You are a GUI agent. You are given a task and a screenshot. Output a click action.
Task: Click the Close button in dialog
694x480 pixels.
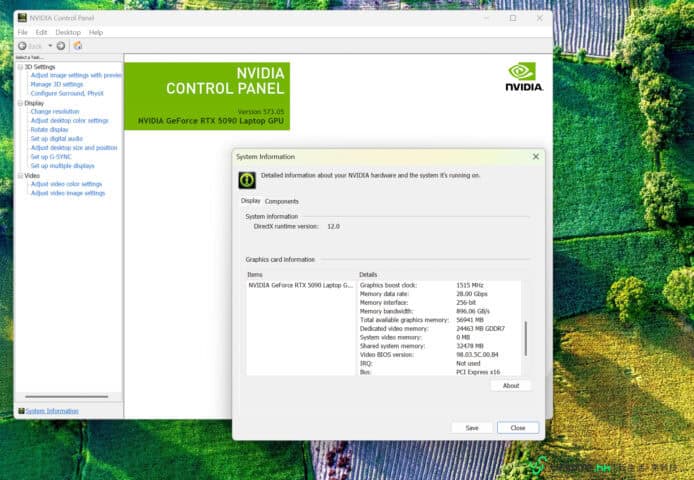click(x=518, y=428)
